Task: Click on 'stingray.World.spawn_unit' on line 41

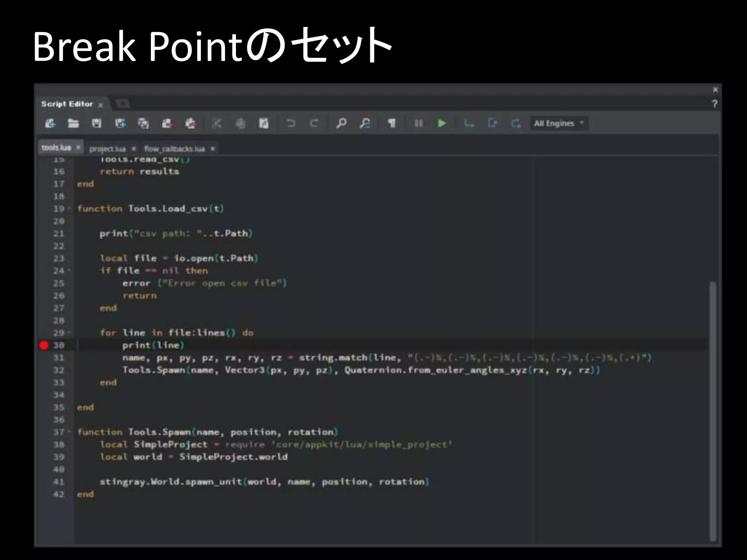Action: click(171, 482)
